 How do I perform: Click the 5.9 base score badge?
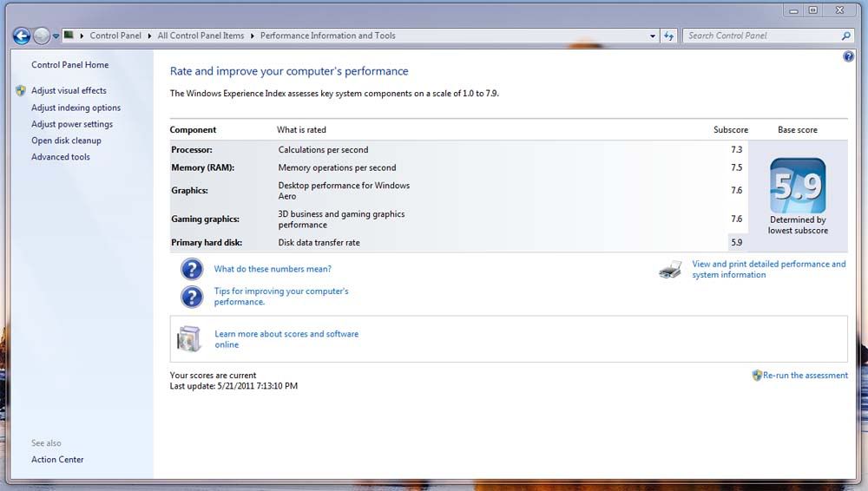coord(798,186)
